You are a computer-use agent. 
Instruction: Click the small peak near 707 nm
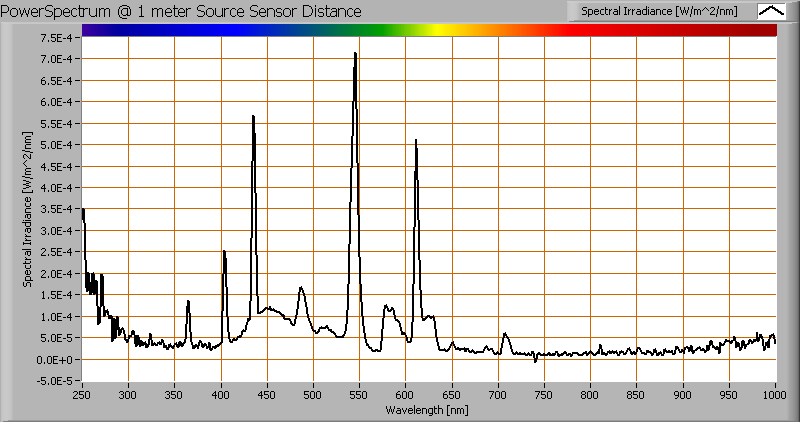pyautogui.click(x=505, y=334)
